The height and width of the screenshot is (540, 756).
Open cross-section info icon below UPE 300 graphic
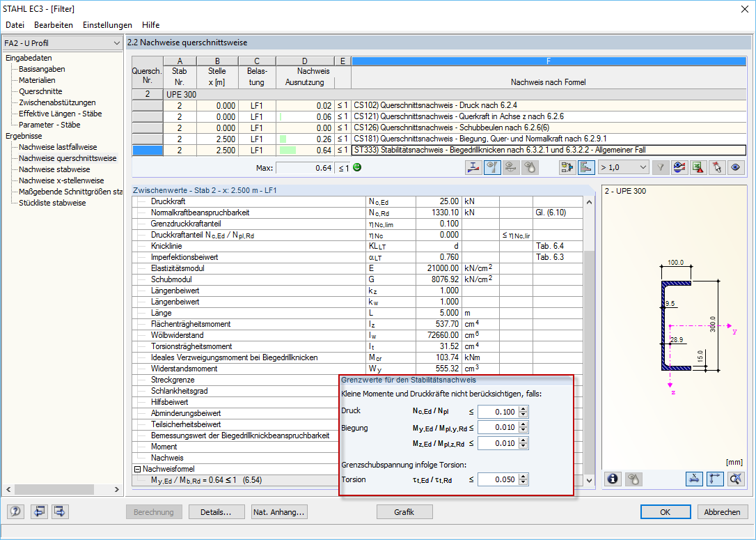613,479
